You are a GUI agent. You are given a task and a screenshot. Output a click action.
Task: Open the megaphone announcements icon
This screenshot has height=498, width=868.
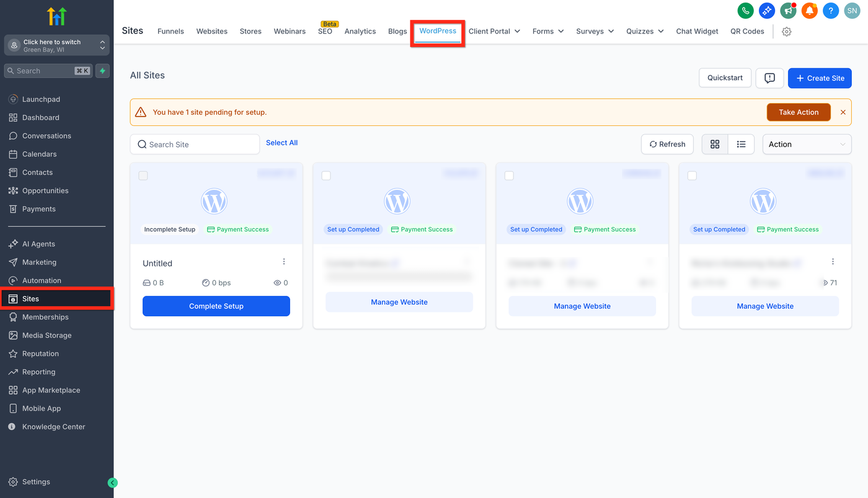tap(788, 11)
